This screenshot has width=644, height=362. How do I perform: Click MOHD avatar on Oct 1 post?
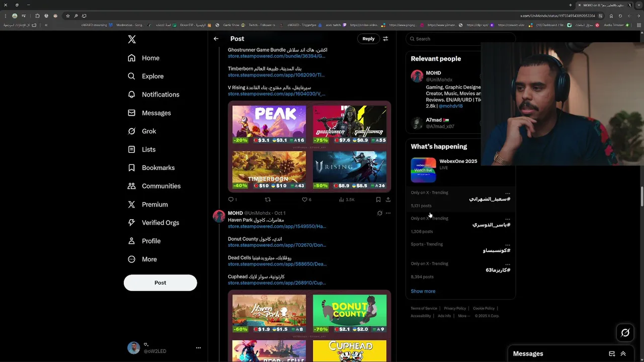(x=219, y=217)
